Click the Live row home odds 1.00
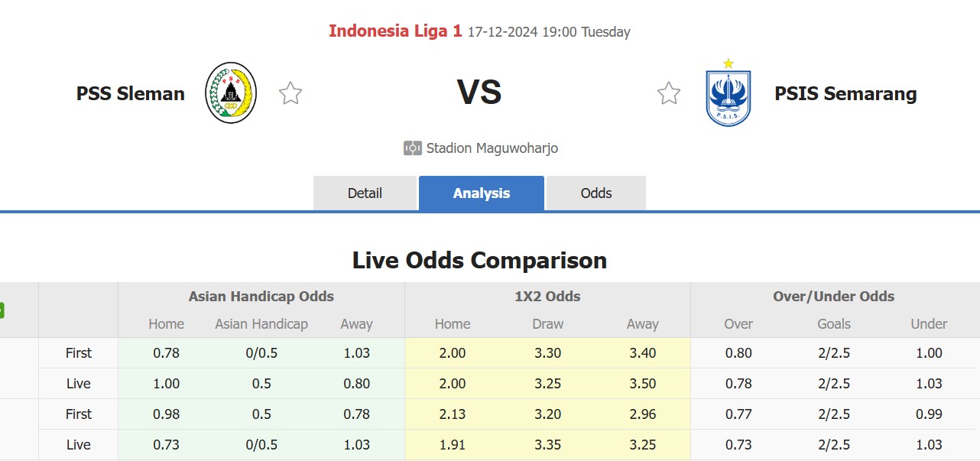980x461 pixels. coord(166,384)
